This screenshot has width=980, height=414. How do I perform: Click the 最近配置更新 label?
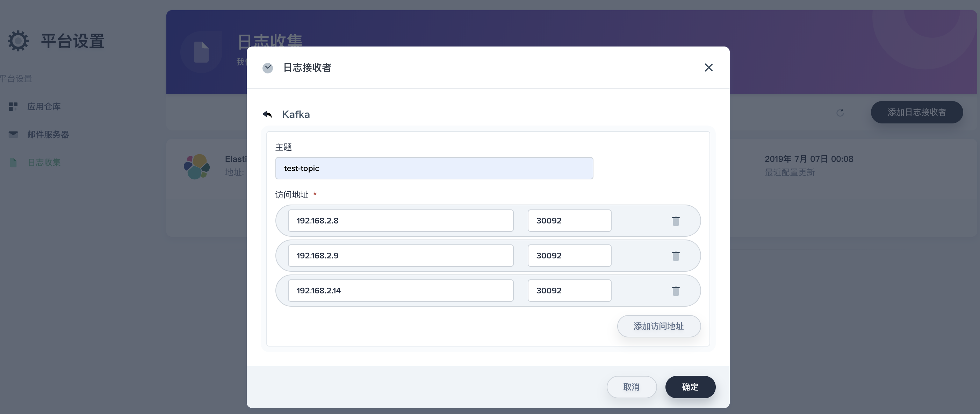(790, 172)
